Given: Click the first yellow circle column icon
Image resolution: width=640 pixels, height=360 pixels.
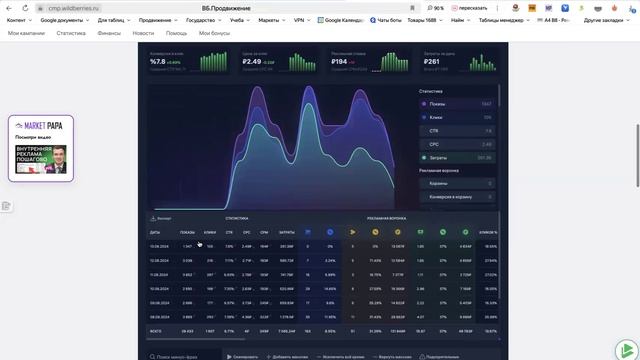Looking at the screenshot, I should [375, 232].
